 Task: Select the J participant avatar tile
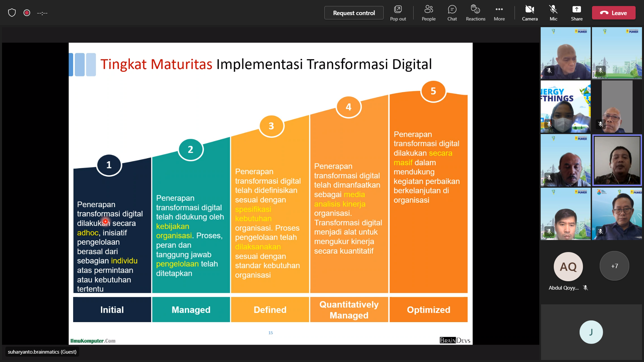(591, 332)
